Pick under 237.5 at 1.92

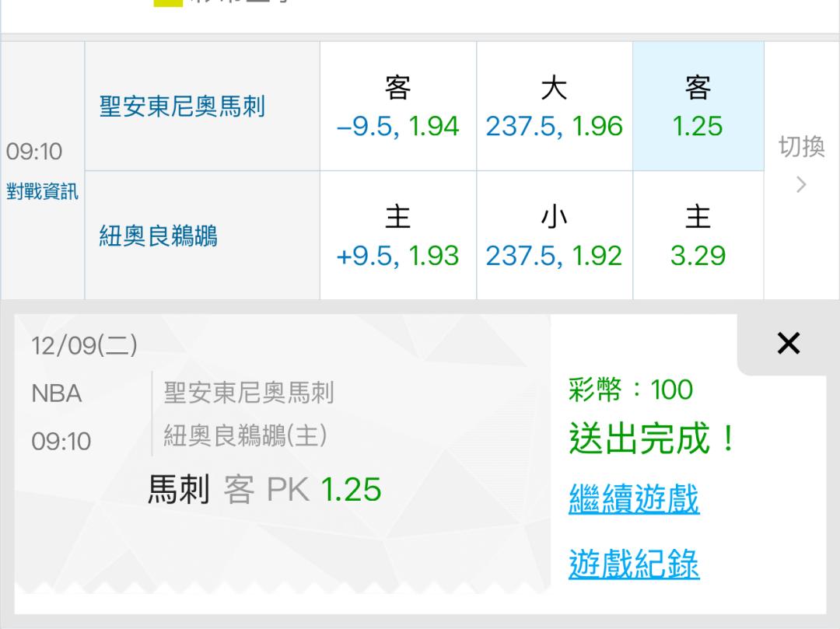(x=555, y=236)
